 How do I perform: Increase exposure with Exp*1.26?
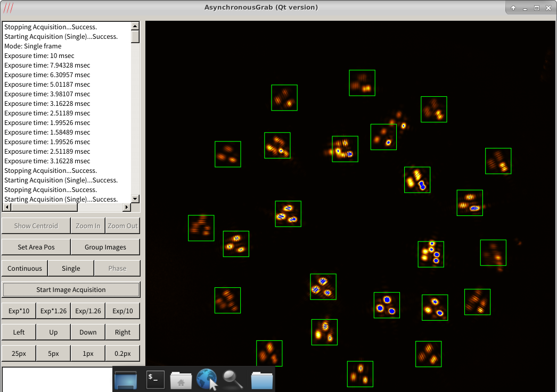[53, 311]
